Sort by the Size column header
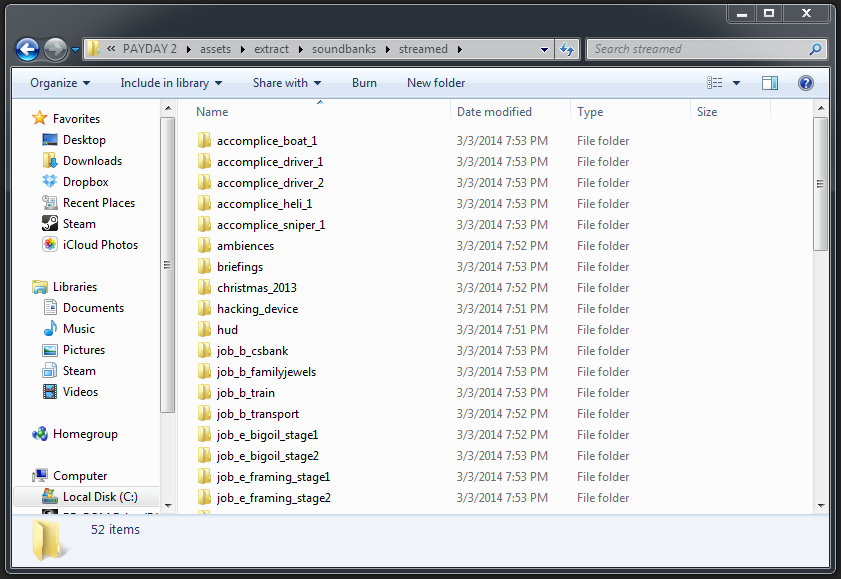The width and height of the screenshot is (841, 579). pos(706,112)
